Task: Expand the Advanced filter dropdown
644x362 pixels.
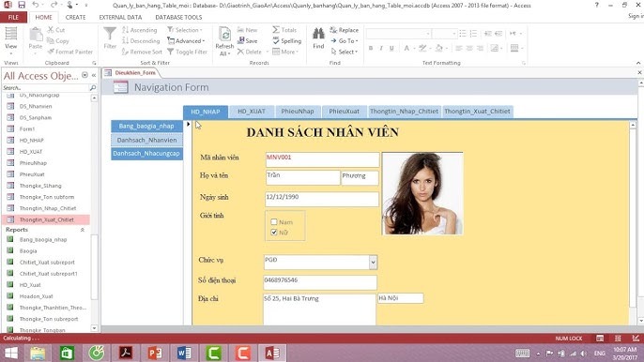Action: pos(186,41)
